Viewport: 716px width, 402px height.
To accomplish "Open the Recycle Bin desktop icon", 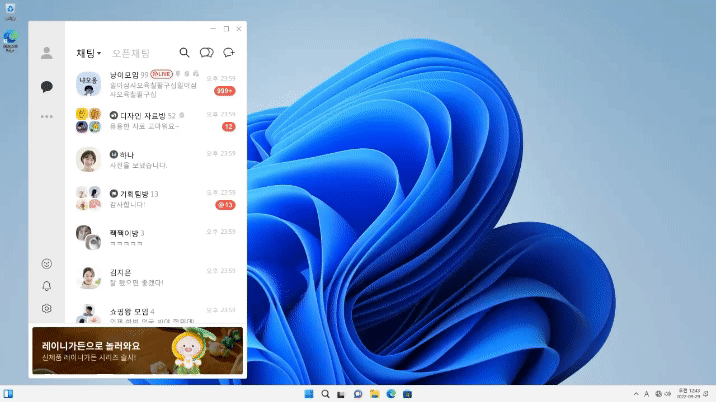I will (x=10, y=9).
